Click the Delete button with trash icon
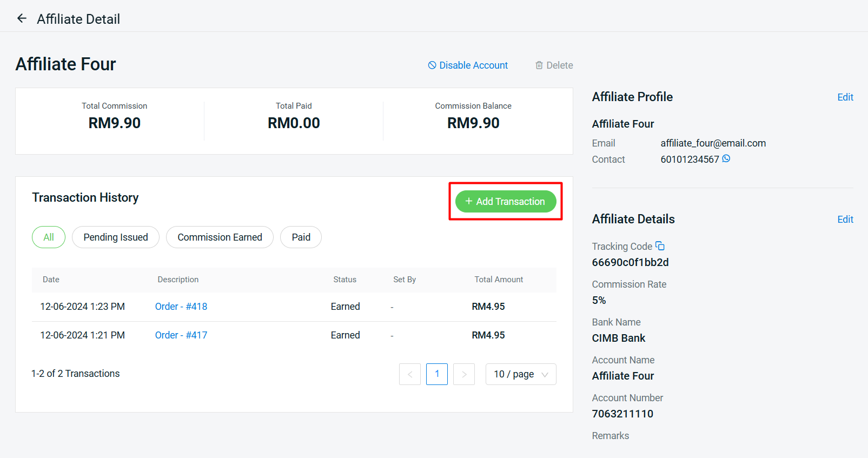Viewport: 868px width, 458px height. pos(554,65)
